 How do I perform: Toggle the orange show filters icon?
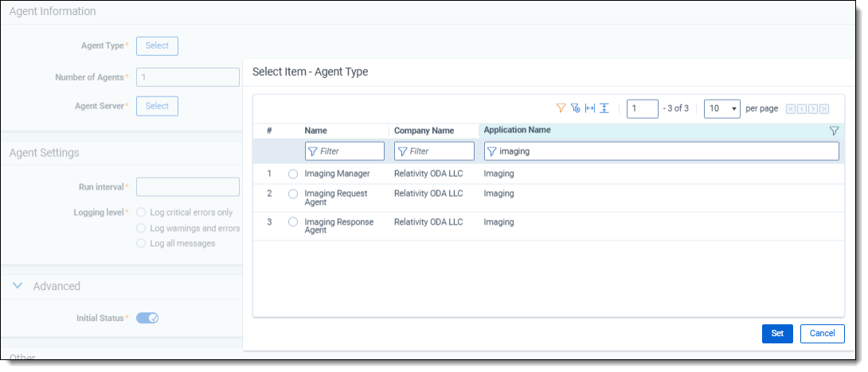[561, 108]
